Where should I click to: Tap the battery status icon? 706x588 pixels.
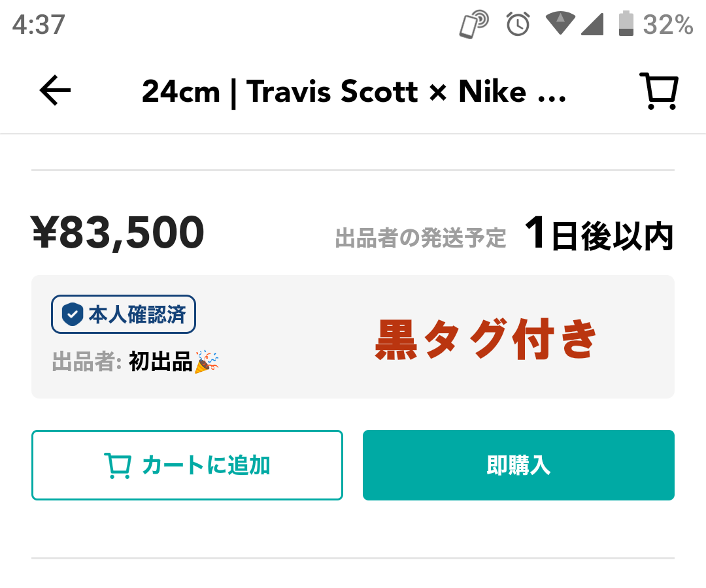click(626, 24)
